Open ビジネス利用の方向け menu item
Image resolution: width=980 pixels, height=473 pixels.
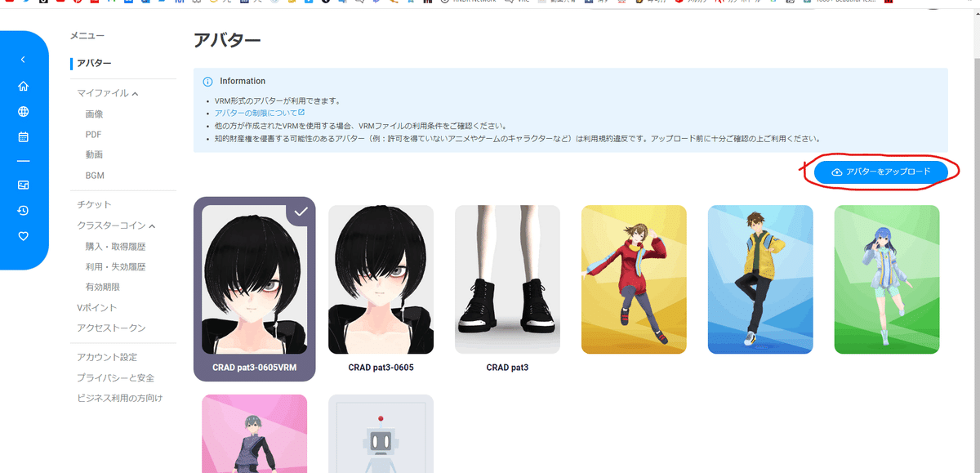click(x=119, y=399)
